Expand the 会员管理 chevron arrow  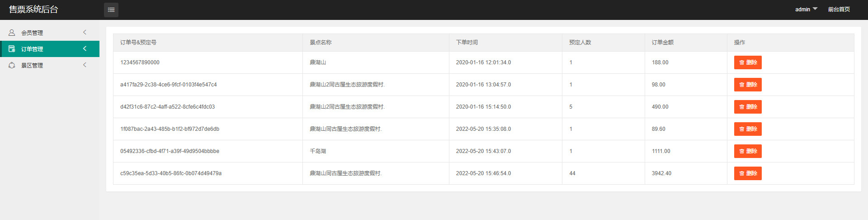85,32
